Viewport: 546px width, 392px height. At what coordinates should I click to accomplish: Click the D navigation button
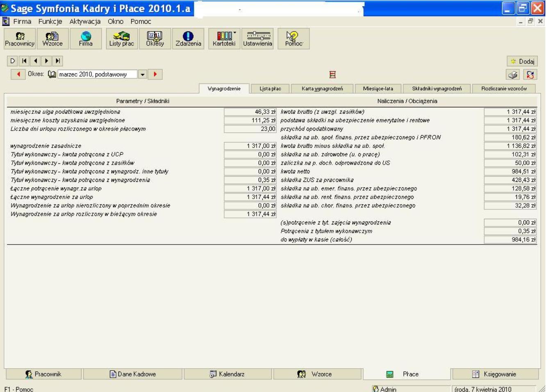(x=13, y=61)
